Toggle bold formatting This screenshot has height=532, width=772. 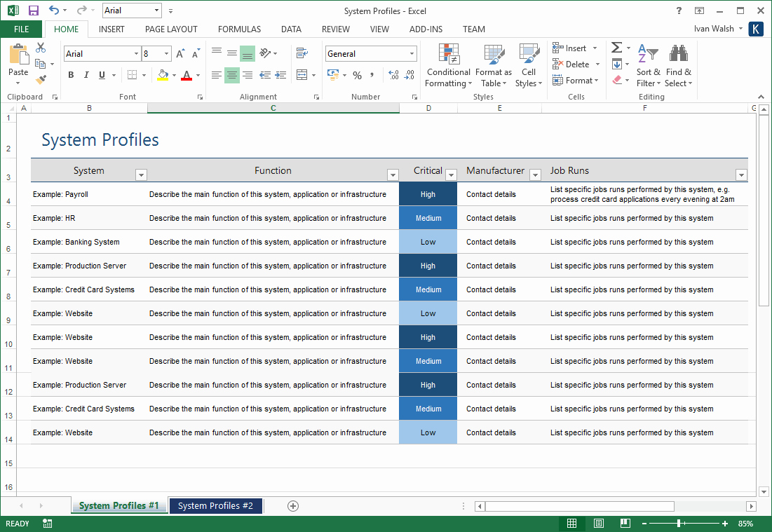pos(72,74)
